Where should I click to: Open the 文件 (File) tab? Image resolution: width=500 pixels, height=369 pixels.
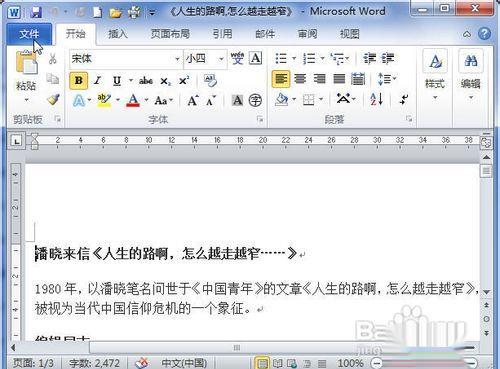coord(29,34)
